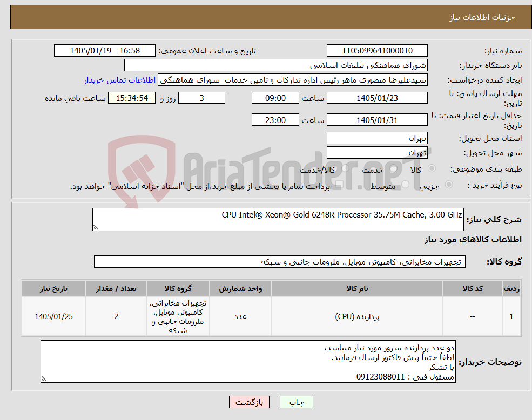Click the CPU Intel Xeon Gold description box
The height and width of the screenshot is (420, 532).
(278, 220)
